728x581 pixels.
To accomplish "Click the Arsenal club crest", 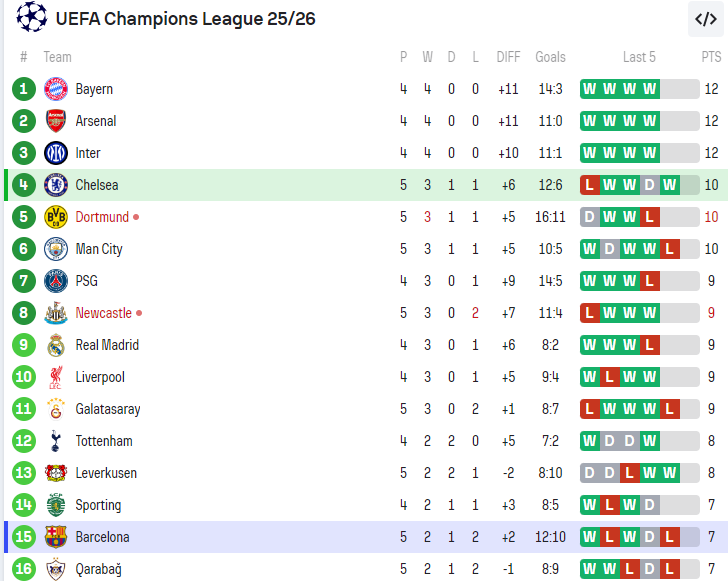I will click(56, 121).
